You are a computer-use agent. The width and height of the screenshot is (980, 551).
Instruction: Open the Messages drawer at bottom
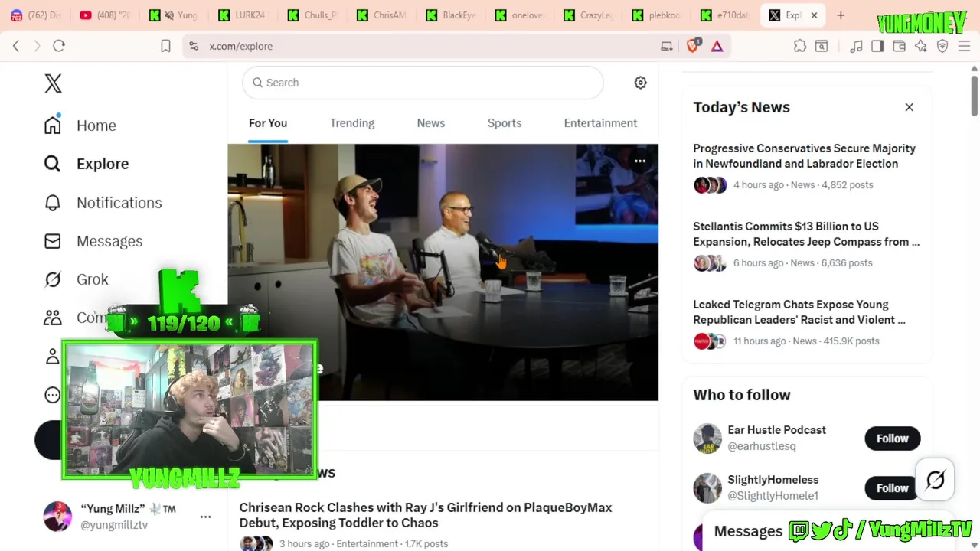pos(748,531)
